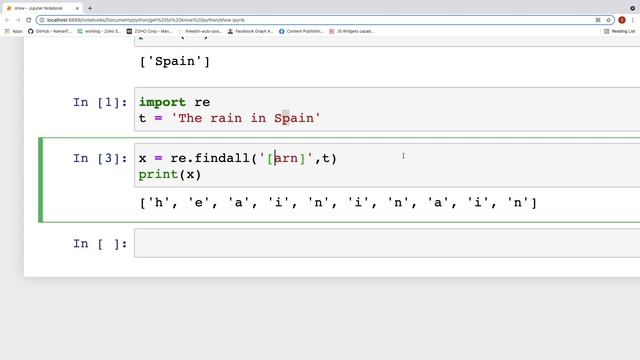This screenshot has width=640, height=360.
Task: Go forward using the browser forward arrow
Action: tap(18, 20)
